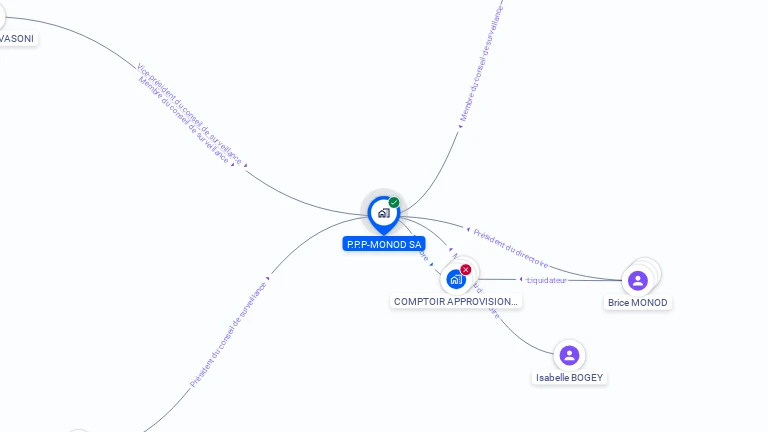Image resolution: width=768 pixels, height=432 pixels.
Task: Click the Vice-président du conseil de surveillance label
Action: click(x=189, y=114)
